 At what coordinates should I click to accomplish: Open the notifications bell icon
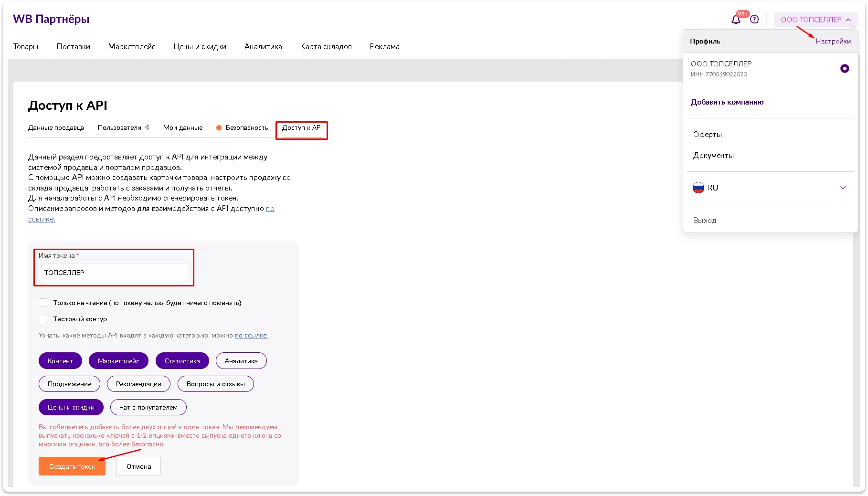(x=736, y=20)
